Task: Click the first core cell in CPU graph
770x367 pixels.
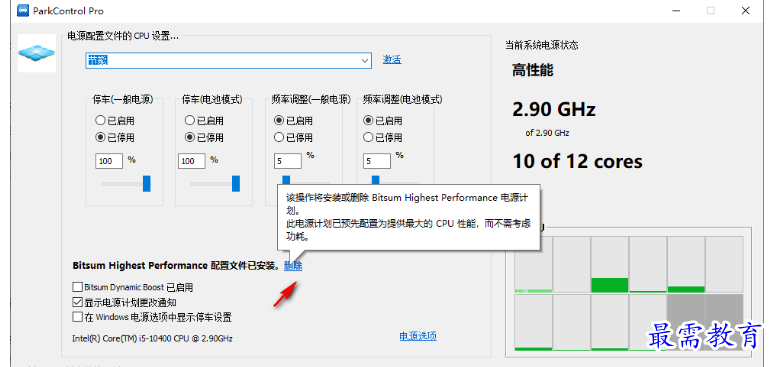Action: click(x=533, y=264)
